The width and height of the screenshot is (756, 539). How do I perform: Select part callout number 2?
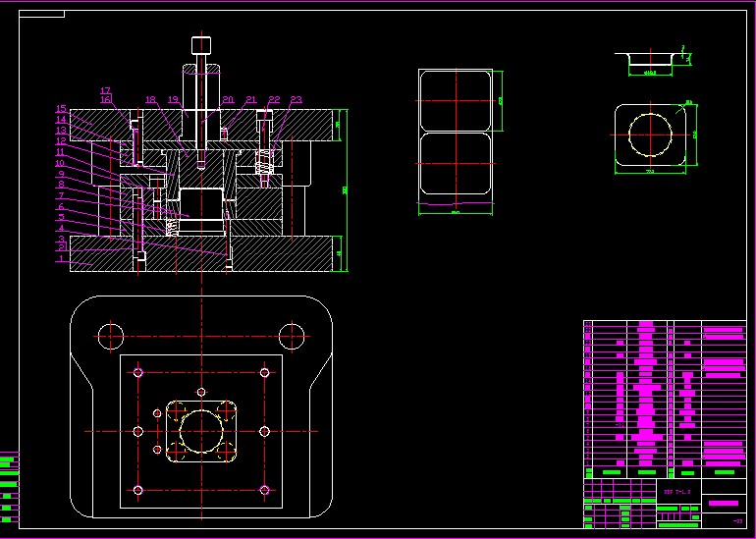coord(61,247)
